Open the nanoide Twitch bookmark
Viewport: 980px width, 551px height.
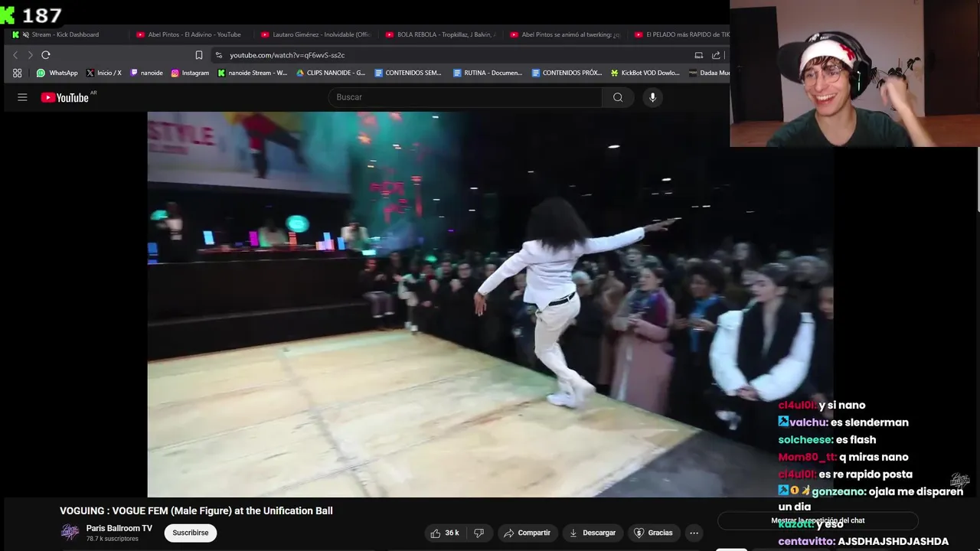coord(146,73)
